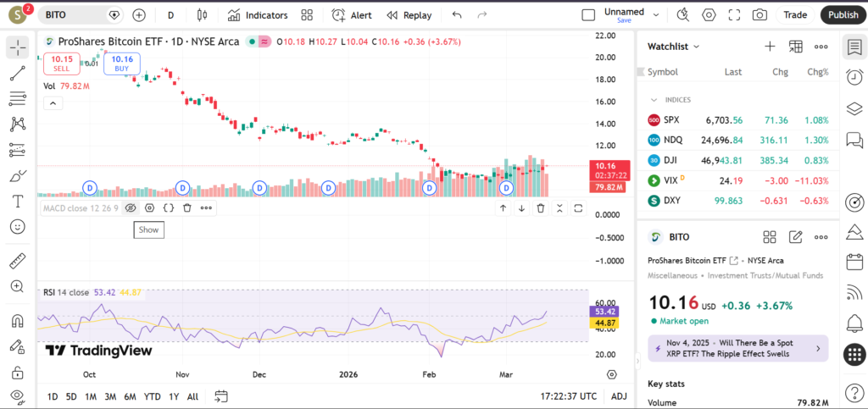Image resolution: width=868 pixels, height=409 pixels.
Task: Toggle visibility of all drawings eye icon
Action: click(x=17, y=395)
